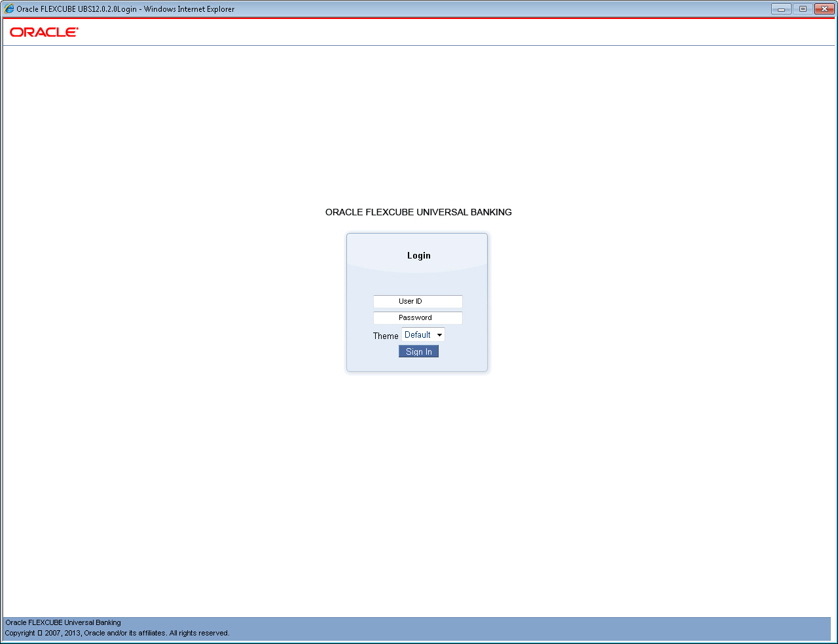Screen dimensions: 838x644
Task: Minimize the Internet Explorer window
Action: point(781,9)
